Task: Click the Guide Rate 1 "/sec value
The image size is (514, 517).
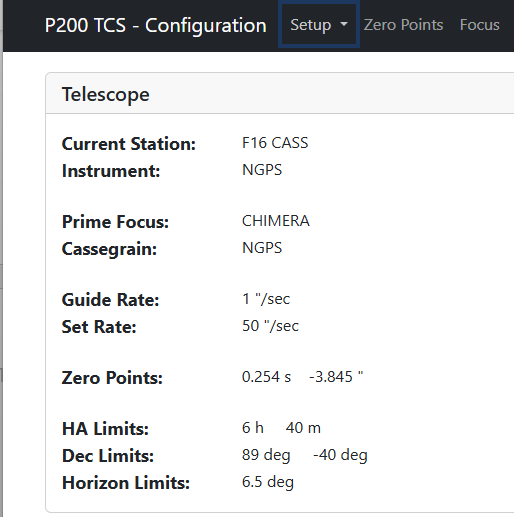Action: (x=266, y=299)
